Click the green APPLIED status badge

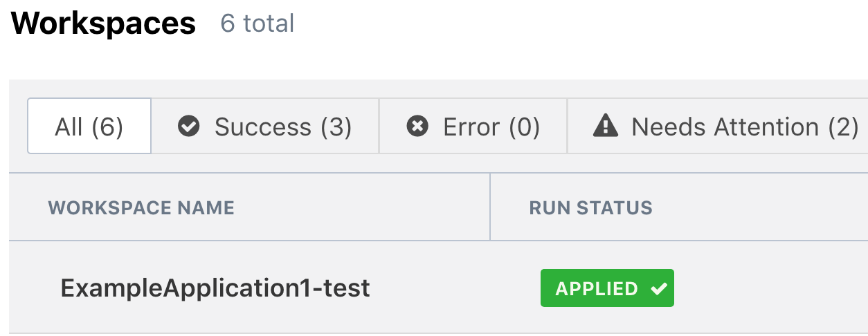click(x=607, y=288)
